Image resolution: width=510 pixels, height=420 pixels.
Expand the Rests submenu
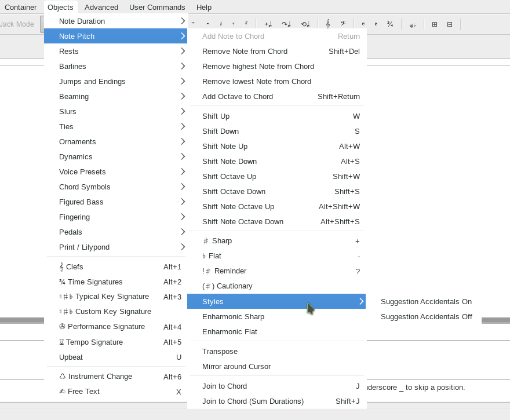(115, 52)
